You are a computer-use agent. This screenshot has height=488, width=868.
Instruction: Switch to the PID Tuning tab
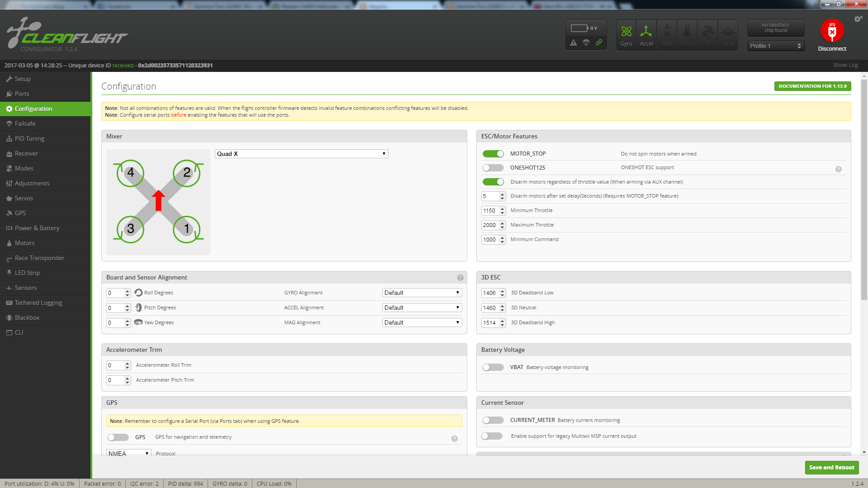click(x=45, y=138)
